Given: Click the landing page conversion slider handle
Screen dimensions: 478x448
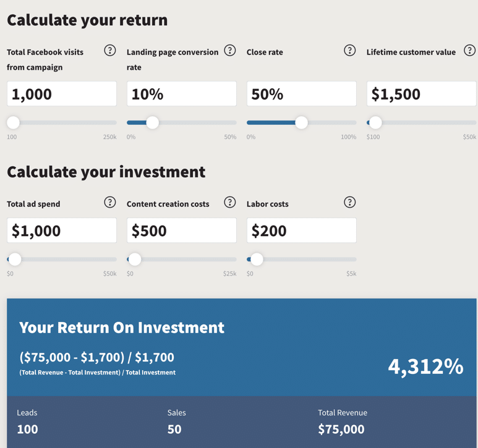Looking at the screenshot, I should (x=152, y=122).
